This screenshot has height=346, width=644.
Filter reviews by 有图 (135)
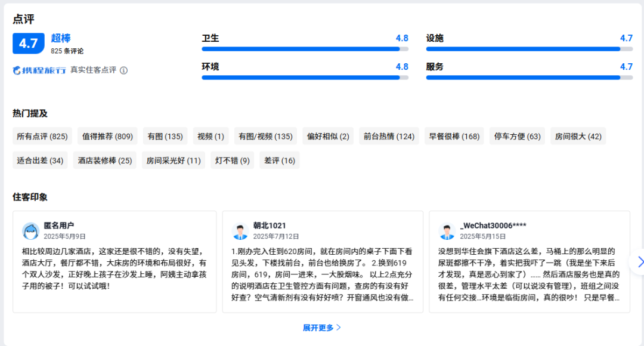tap(165, 136)
